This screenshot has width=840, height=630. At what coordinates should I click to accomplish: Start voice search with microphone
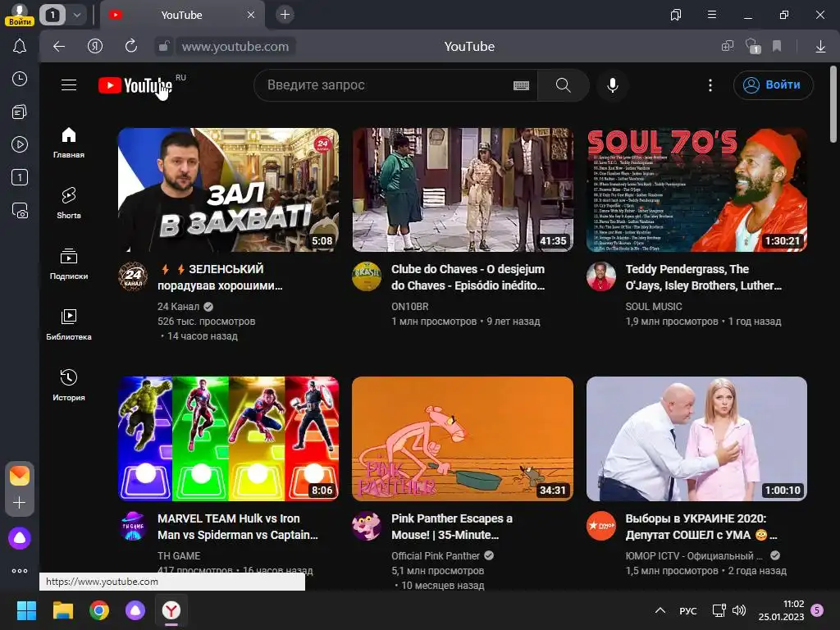612,84
